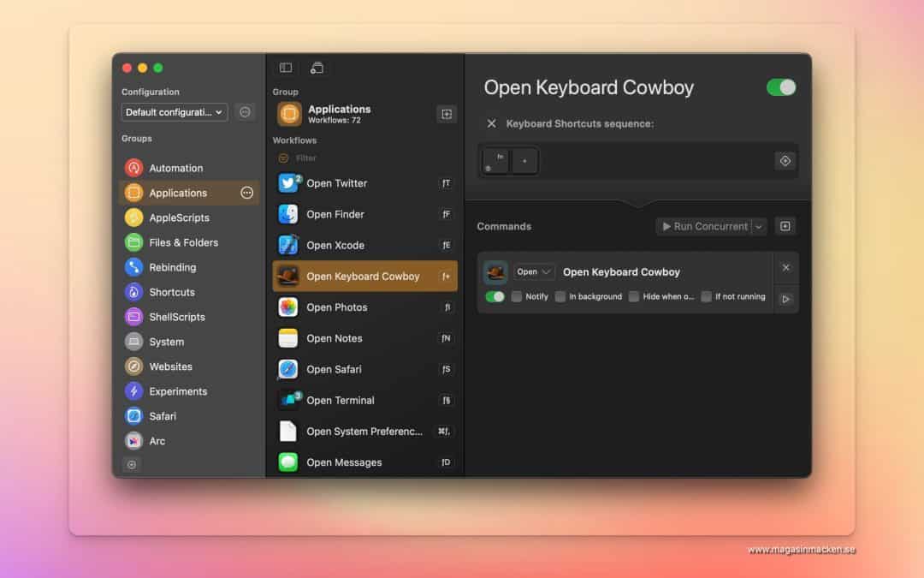The width and height of the screenshot is (924, 578).
Task: Expand the Run Concurrent chevron menu
Action: [759, 226]
